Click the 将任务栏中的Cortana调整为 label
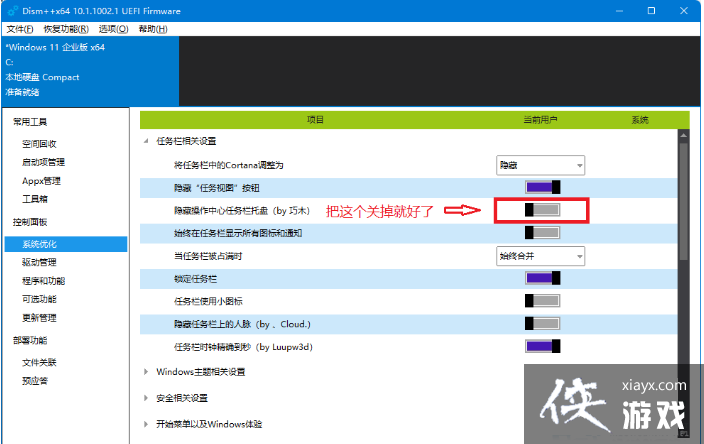This screenshot has width=704, height=444. point(229,165)
